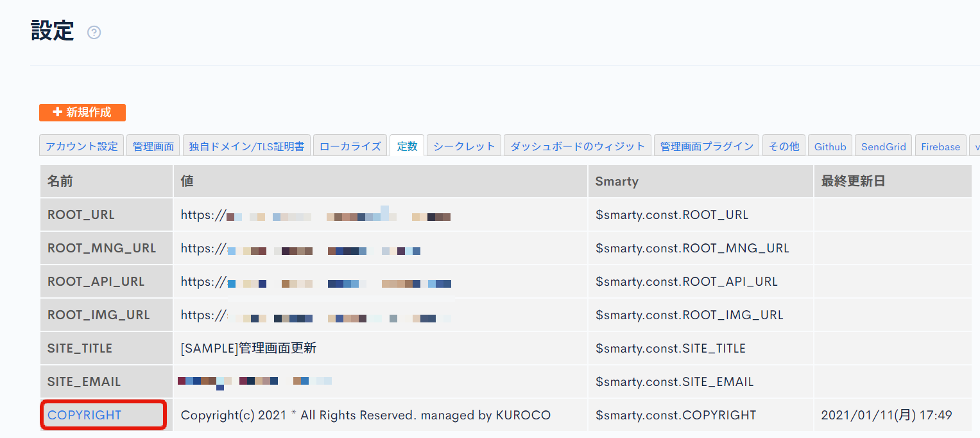Switch to the SendGrid tab
The width and height of the screenshot is (980, 438).
(x=884, y=146)
